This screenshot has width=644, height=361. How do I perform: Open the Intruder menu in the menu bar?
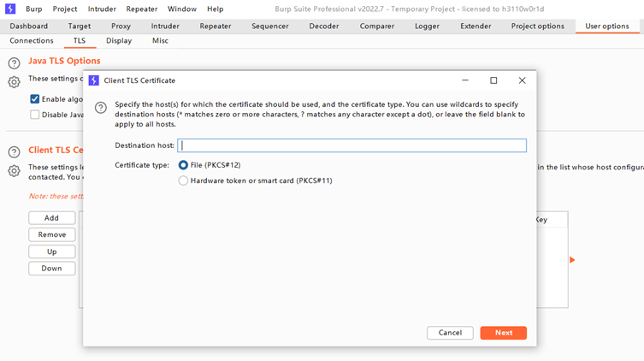[x=102, y=9]
